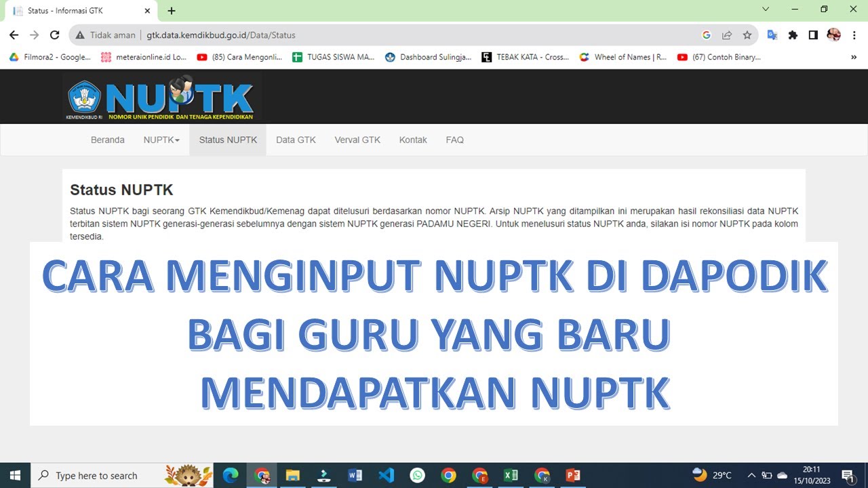The image size is (868, 488).
Task: View site info for 'Tidak aman' warning
Action: 105,35
